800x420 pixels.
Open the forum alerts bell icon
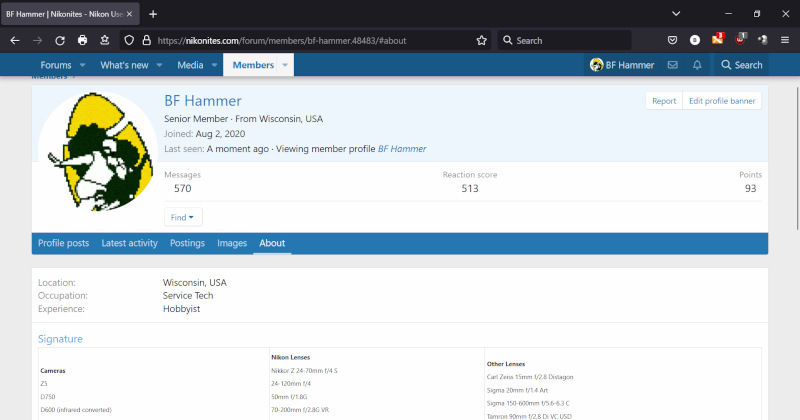click(697, 65)
